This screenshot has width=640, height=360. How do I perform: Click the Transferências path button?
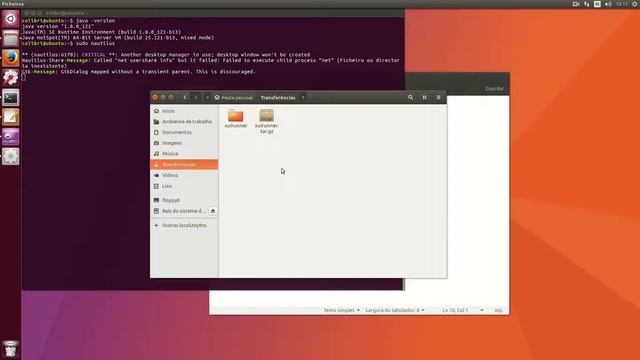tap(278, 98)
